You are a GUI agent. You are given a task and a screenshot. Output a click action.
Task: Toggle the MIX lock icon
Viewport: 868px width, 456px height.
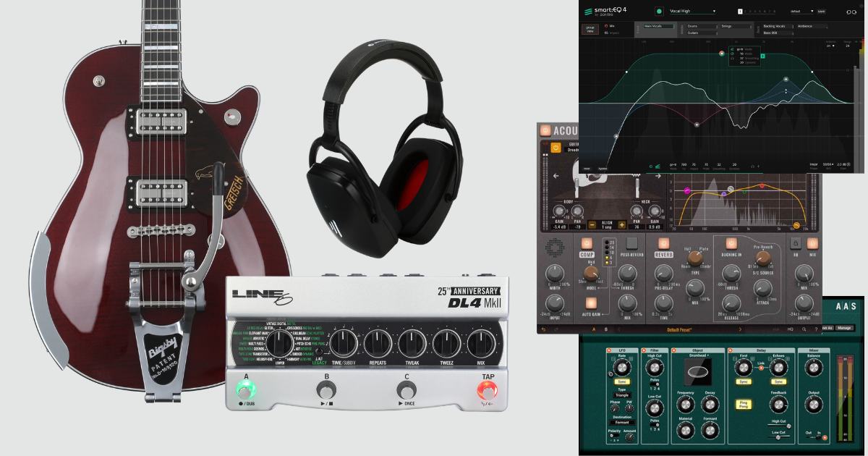(x=812, y=243)
